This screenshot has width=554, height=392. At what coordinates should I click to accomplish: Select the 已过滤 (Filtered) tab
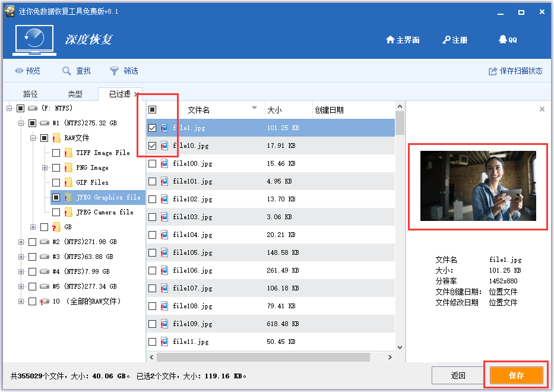click(x=119, y=94)
